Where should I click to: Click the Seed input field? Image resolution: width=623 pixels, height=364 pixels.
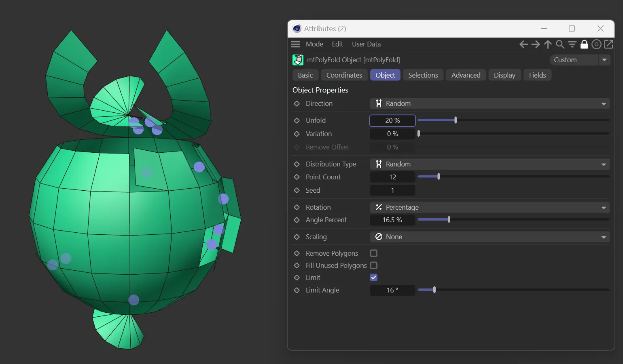(392, 190)
